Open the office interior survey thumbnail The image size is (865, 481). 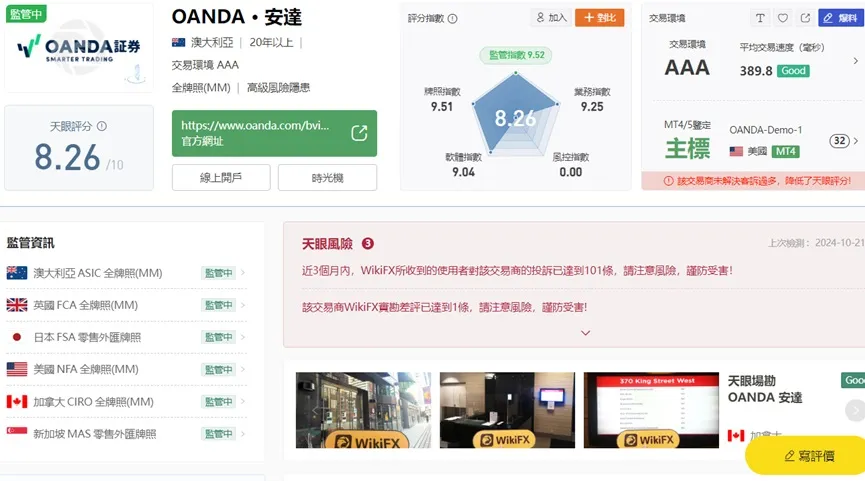click(x=507, y=410)
